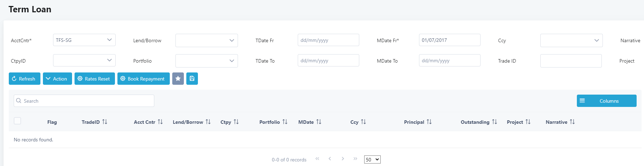Click the star favorite icon button
The width and height of the screenshot is (644, 166).
[x=178, y=79]
